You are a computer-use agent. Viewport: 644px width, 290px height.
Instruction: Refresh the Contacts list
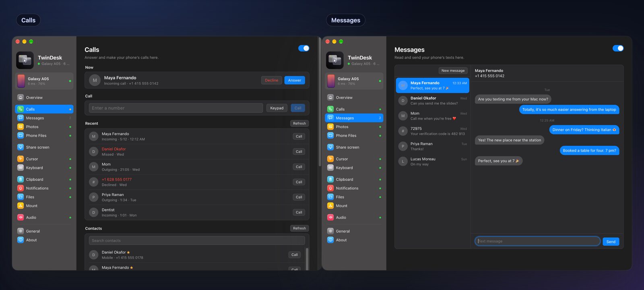coord(299,228)
